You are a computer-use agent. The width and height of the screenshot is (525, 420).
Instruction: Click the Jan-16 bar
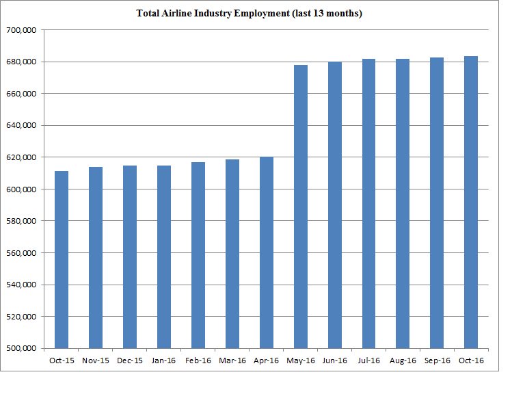(x=164, y=257)
